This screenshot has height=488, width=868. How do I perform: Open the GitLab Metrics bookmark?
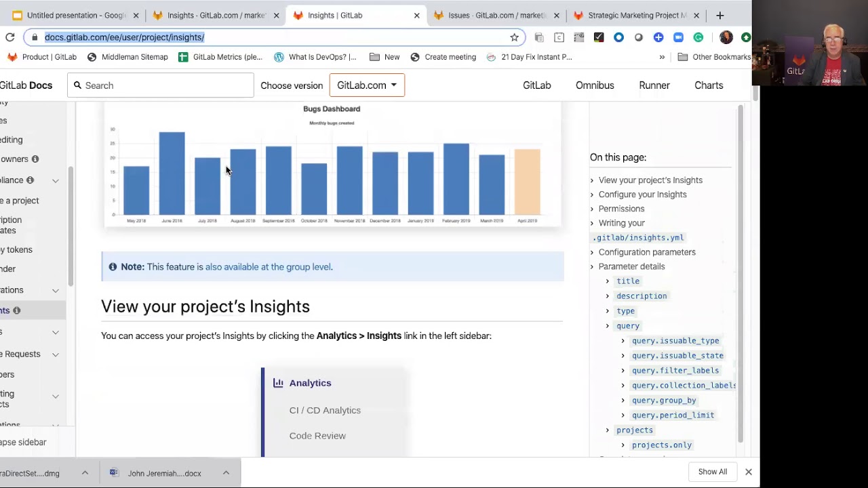220,57
